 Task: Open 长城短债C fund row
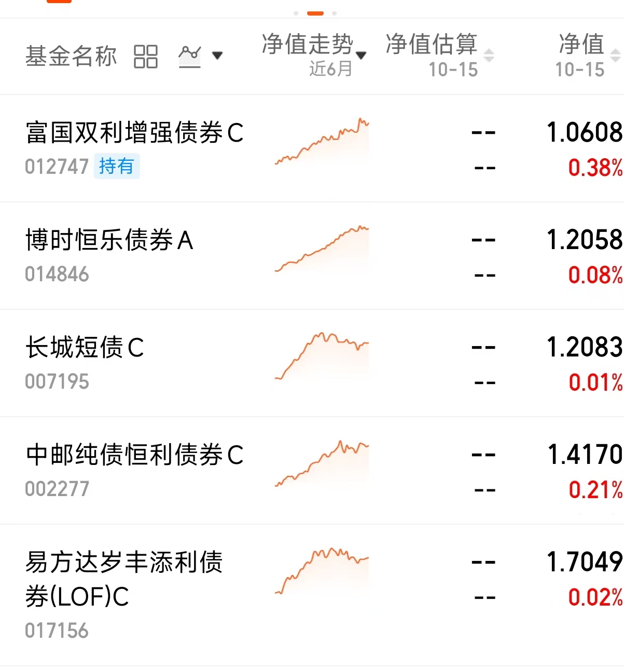click(312, 363)
